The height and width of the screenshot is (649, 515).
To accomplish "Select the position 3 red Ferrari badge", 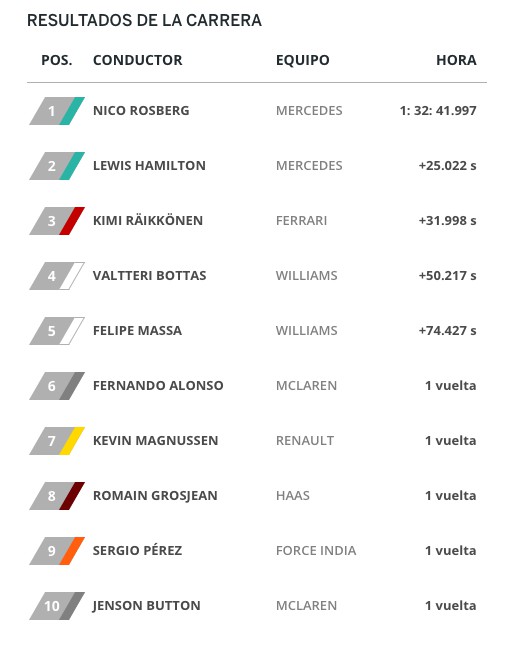I will [57, 221].
